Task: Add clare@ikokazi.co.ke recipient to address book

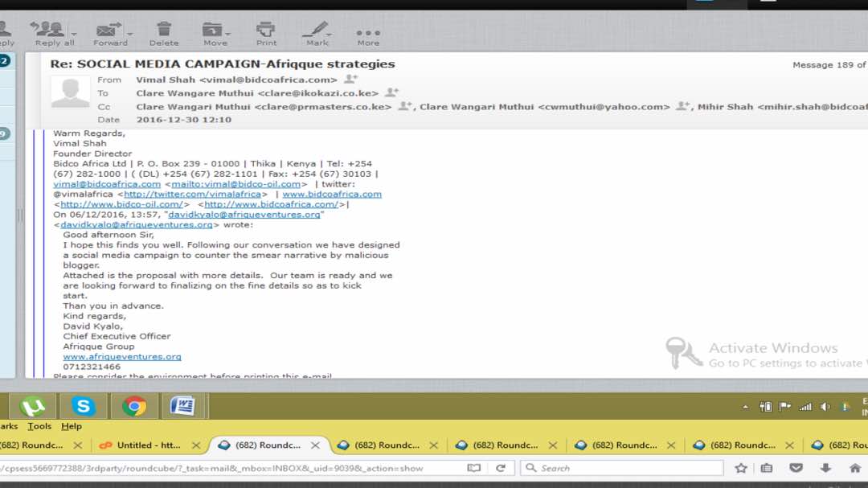Action: (392, 92)
